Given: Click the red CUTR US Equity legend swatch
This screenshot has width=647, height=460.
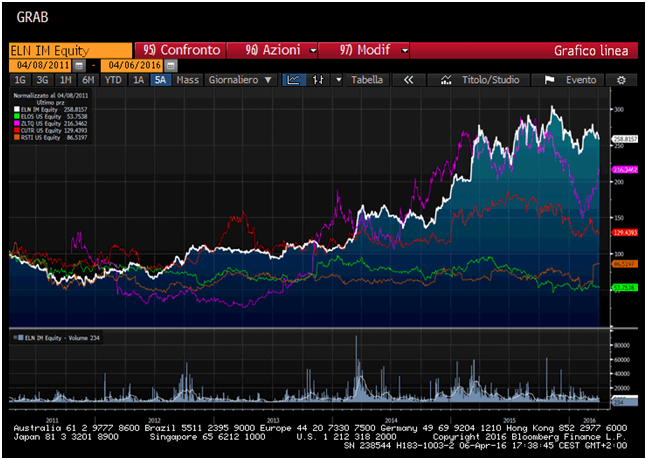Looking at the screenshot, I should pos(17,130).
